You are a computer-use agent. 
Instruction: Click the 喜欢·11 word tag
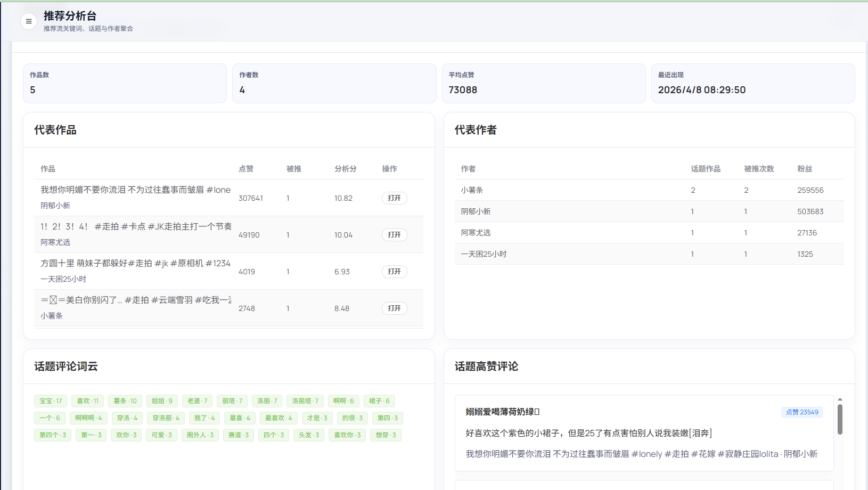point(88,401)
